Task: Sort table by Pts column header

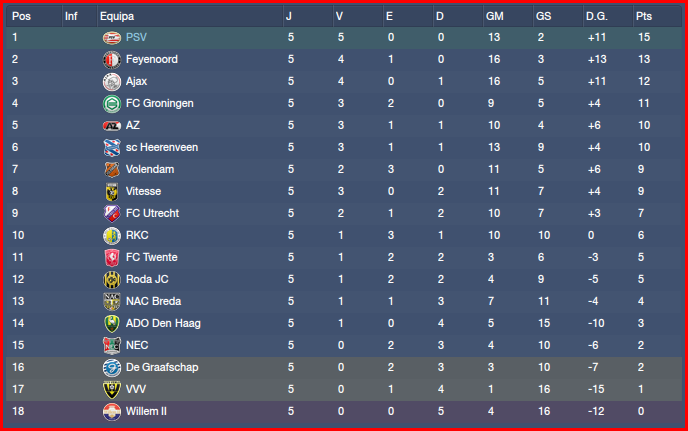Action: [x=643, y=16]
